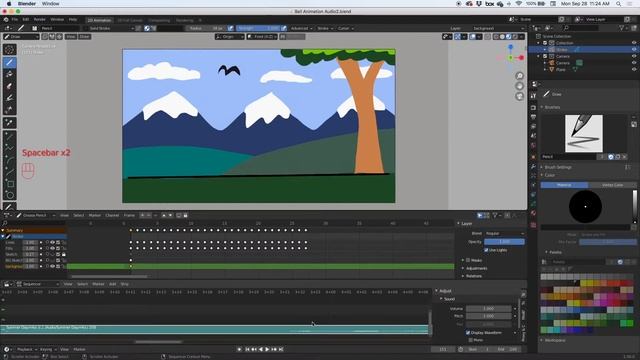The image size is (640, 360).
Task: Adjust the Strength slider in header
Action: tap(258, 28)
